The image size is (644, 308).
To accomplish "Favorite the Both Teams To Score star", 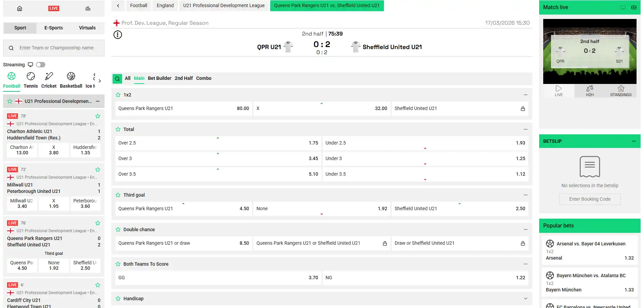I will click(x=118, y=264).
